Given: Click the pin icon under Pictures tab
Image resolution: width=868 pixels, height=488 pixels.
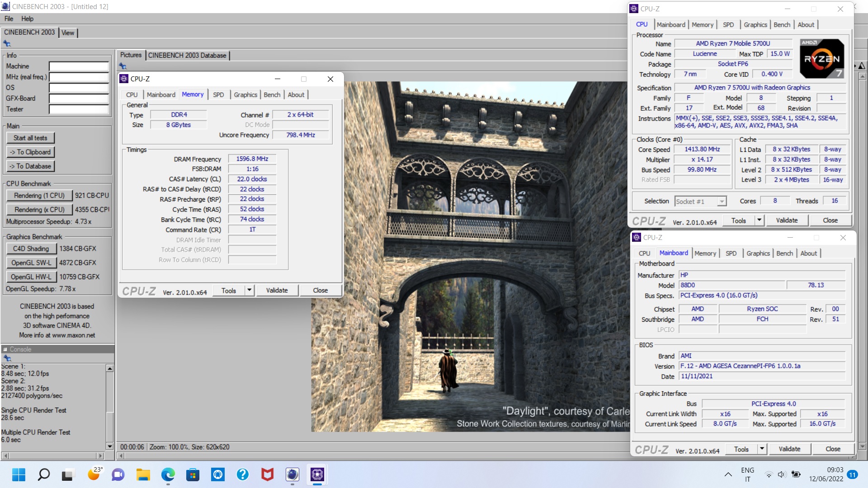Looking at the screenshot, I should coord(123,66).
